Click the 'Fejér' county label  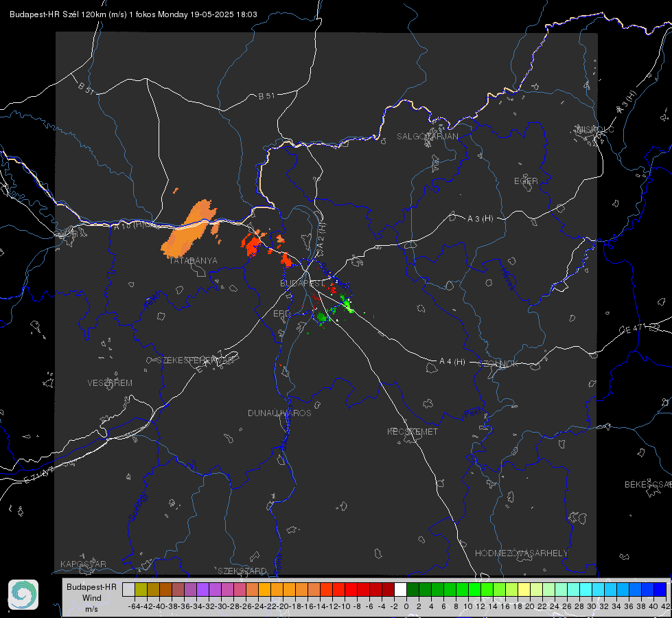click(x=154, y=300)
